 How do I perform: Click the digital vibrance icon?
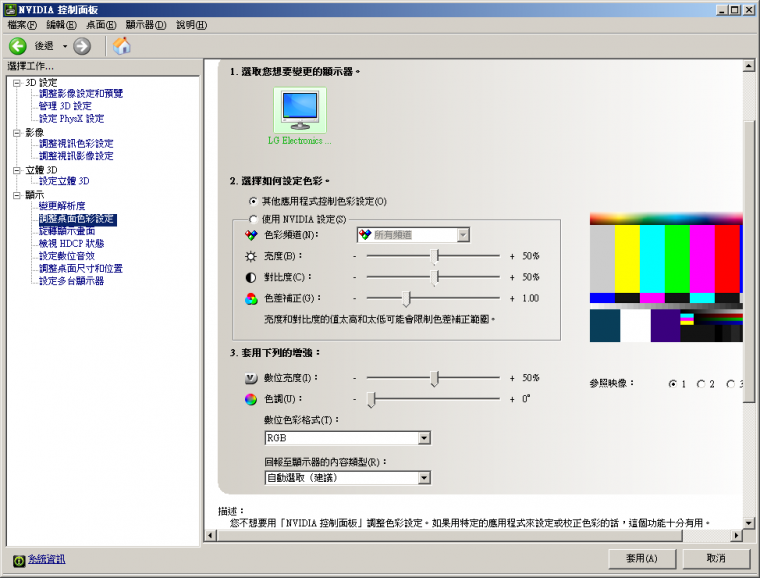click(x=251, y=378)
